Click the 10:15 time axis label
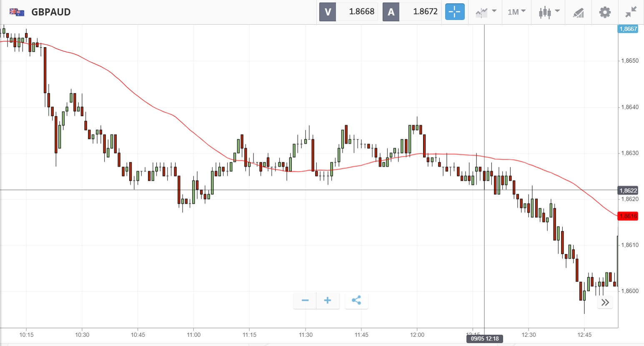The height and width of the screenshot is (346, 644). (x=26, y=335)
